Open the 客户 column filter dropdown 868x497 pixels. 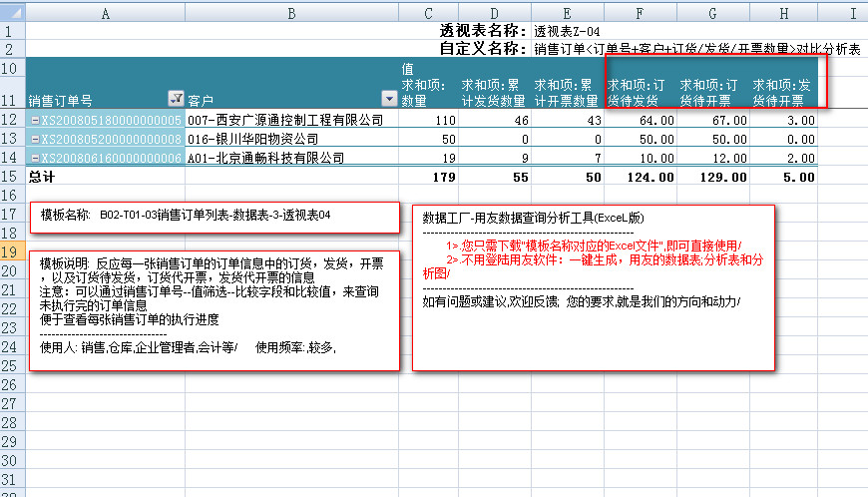coord(389,99)
